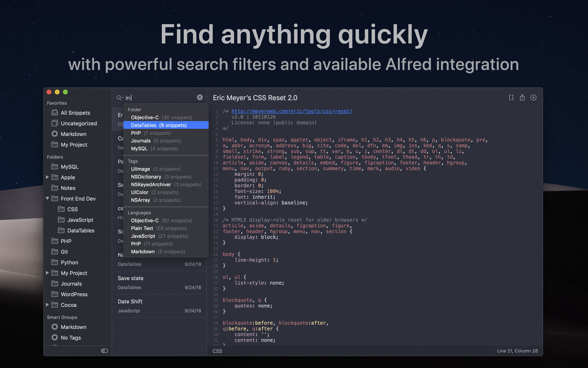
Task: Click the search magnifier icon
Action: (x=119, y=98)
